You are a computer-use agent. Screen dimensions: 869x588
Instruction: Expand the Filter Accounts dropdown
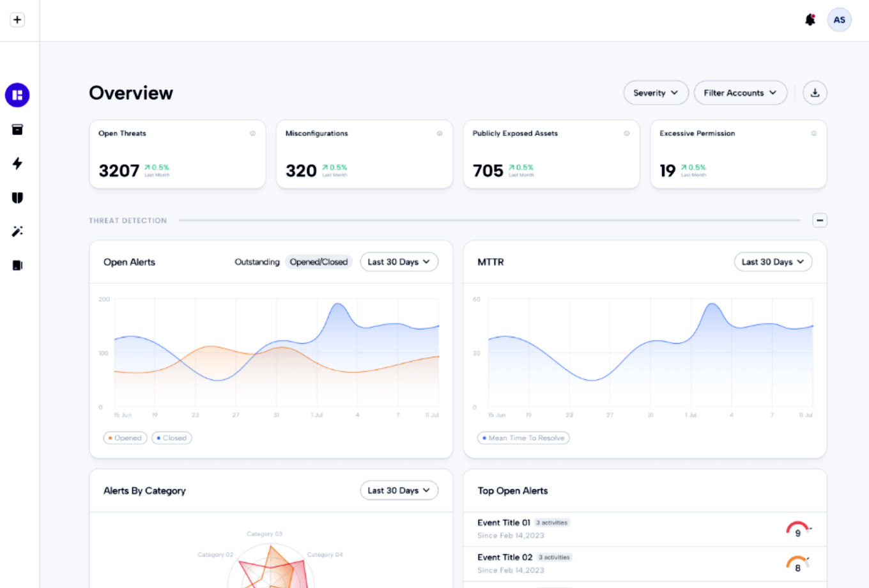(x=740, y=93)
